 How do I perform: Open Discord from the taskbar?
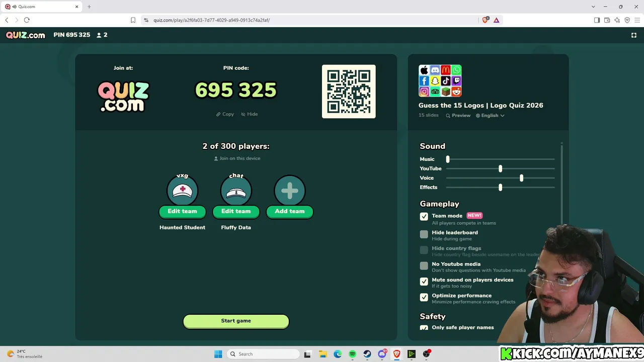pos(382,354)
